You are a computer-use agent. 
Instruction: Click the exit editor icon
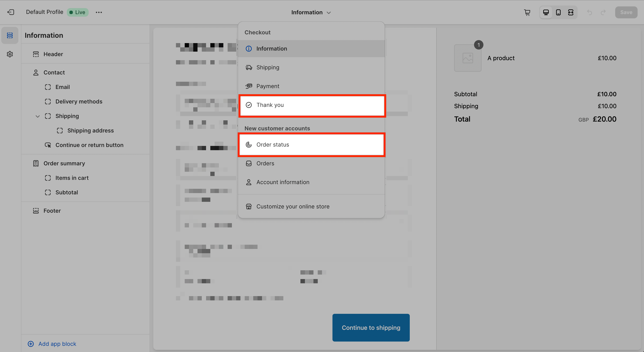[x=11, y=12]
